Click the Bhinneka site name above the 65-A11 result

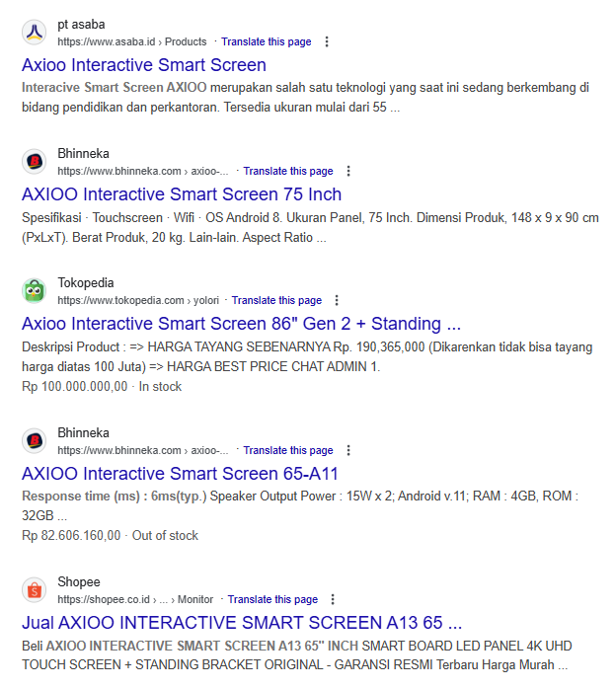(84, 432)
